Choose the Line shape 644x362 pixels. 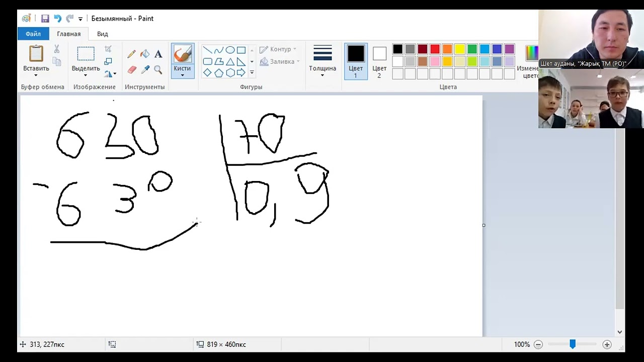(207, 50)
